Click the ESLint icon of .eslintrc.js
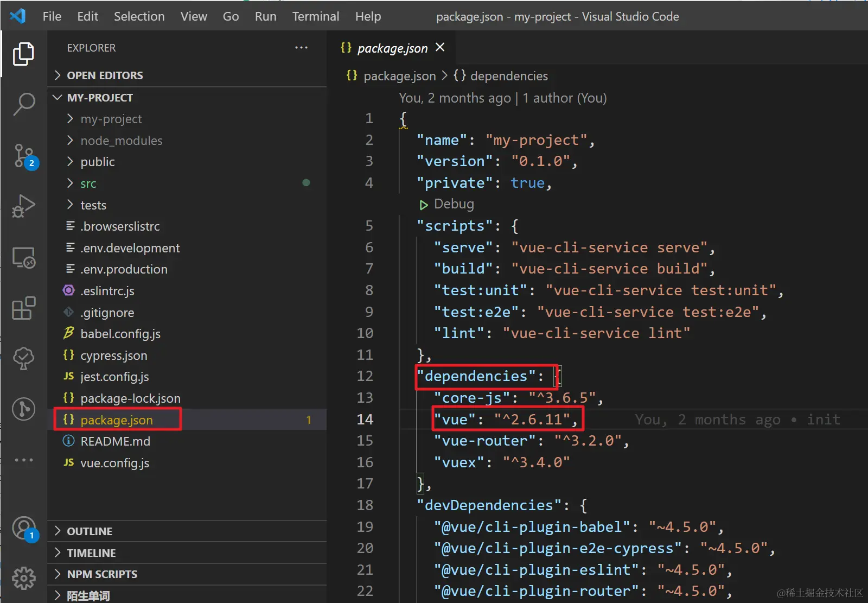This screenshot has width=868, height=603. click(x=68, y=290)
